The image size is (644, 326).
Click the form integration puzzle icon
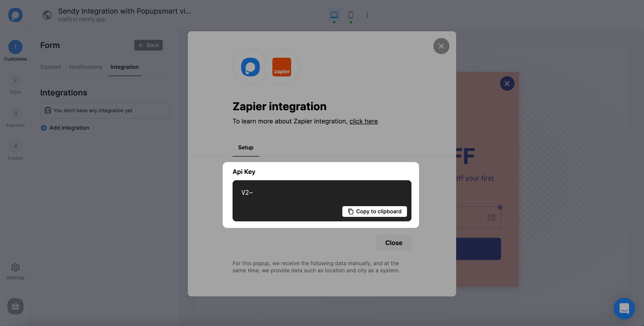point(47,110)
